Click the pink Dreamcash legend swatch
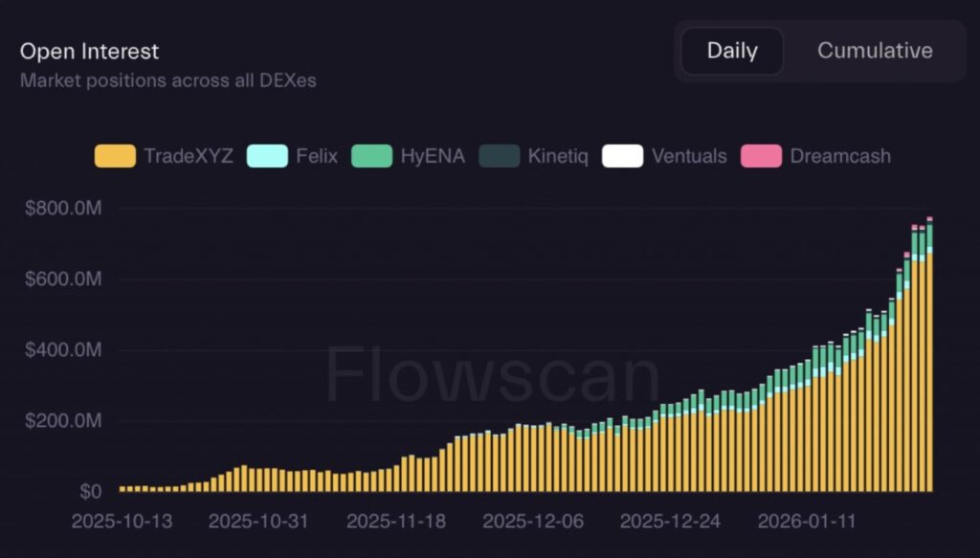980x558 pixels. (761, 156)
